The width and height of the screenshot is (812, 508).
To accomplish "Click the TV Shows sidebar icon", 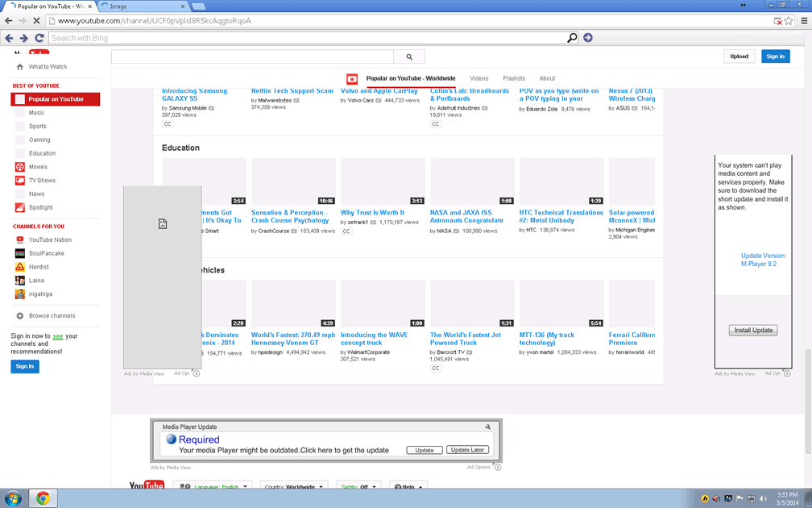I will click(20, 181).
